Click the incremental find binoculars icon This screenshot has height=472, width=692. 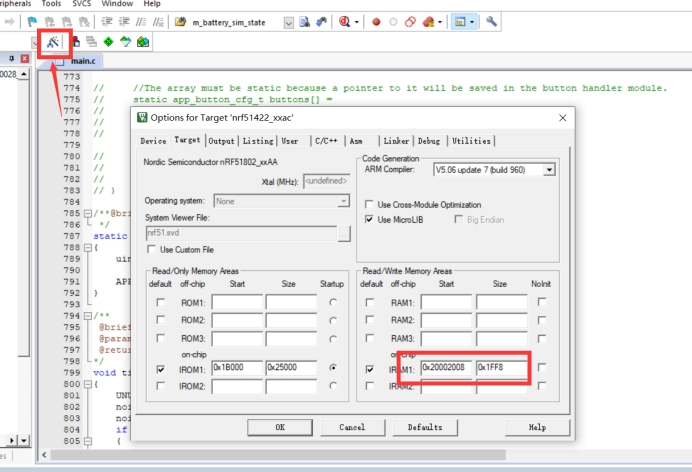pyautogui.click(x=322, y=22)
